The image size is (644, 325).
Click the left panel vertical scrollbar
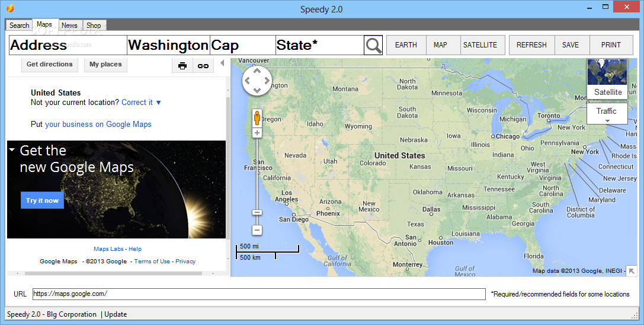point(228,168)
